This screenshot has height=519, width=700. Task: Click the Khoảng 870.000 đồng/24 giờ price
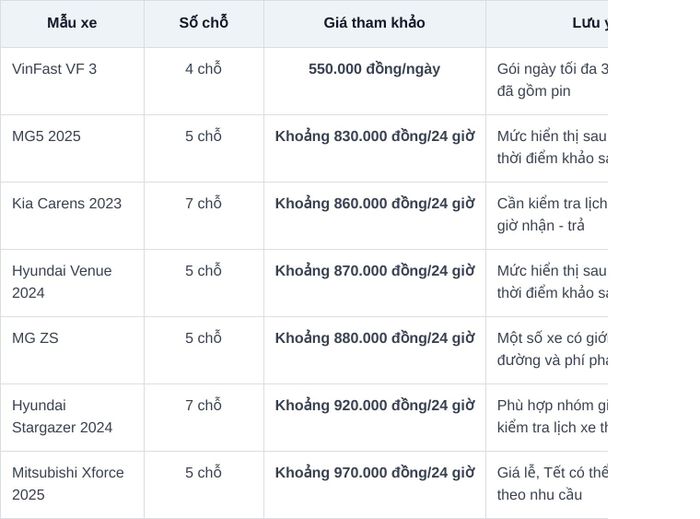point(374,271)
